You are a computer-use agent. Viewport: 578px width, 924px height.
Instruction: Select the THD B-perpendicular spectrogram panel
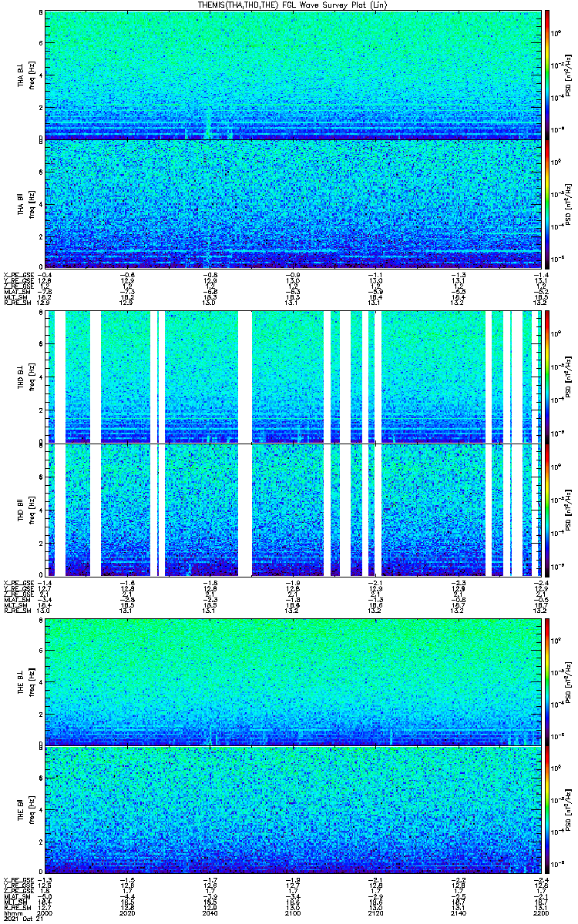click(294, 377)
